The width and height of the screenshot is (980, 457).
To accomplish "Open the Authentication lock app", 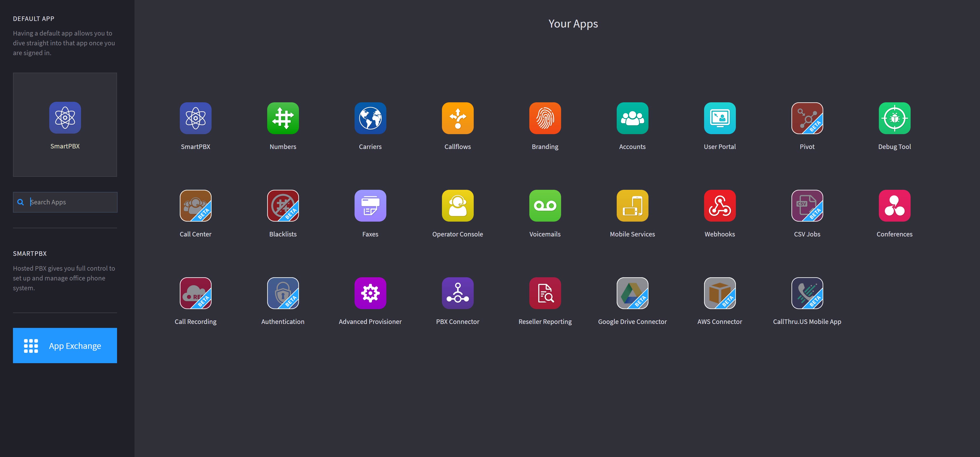I will [283, 293].
